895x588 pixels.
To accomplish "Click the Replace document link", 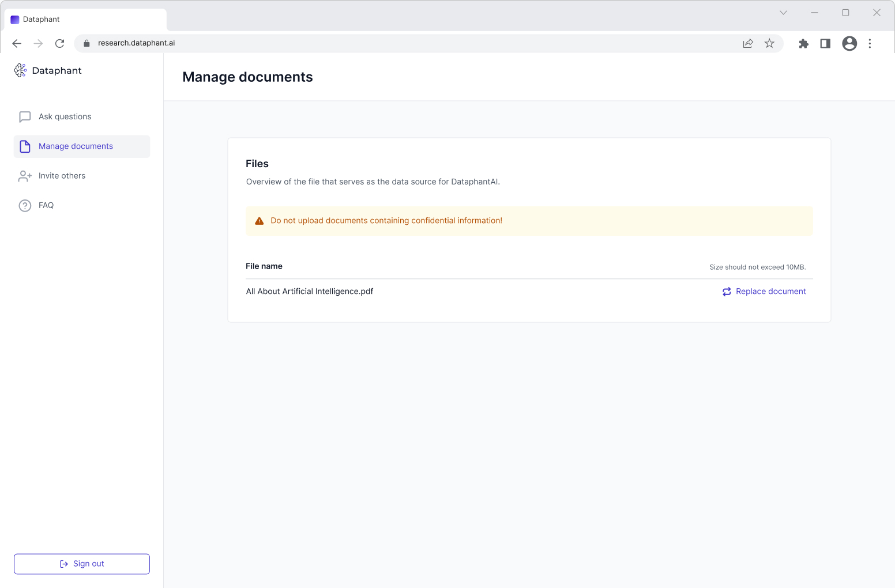I will (770, 291).
